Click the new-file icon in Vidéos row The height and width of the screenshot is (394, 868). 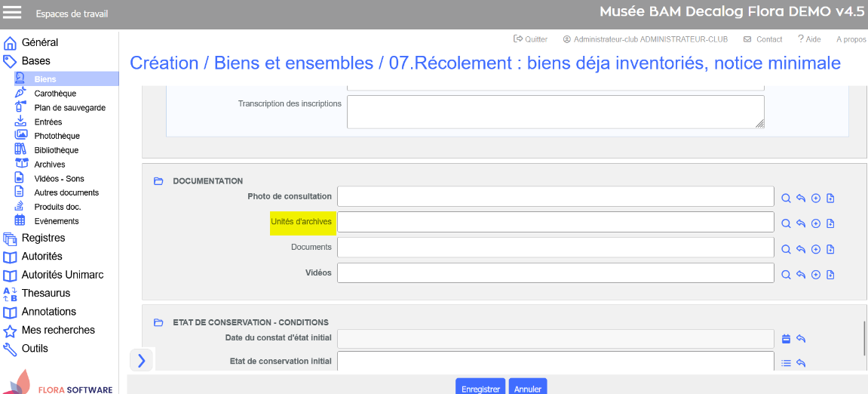(830, 275)
